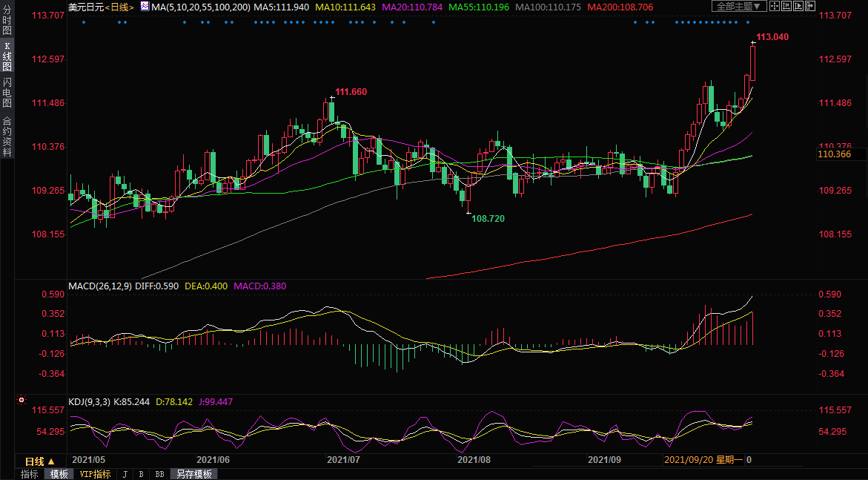Open the 合约资料 side tab

[x=7, y=137]
